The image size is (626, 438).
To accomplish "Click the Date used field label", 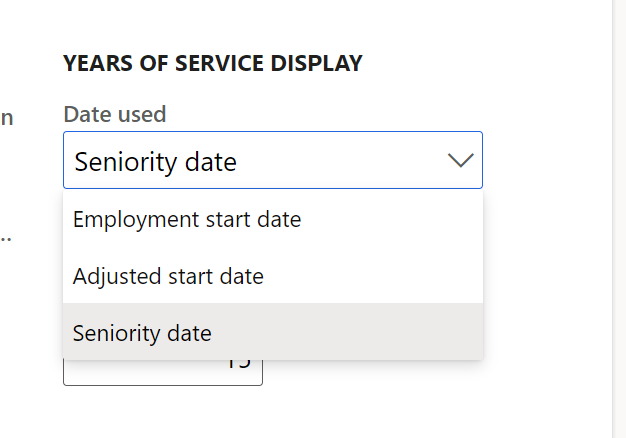I will click(x=114, y=114).
